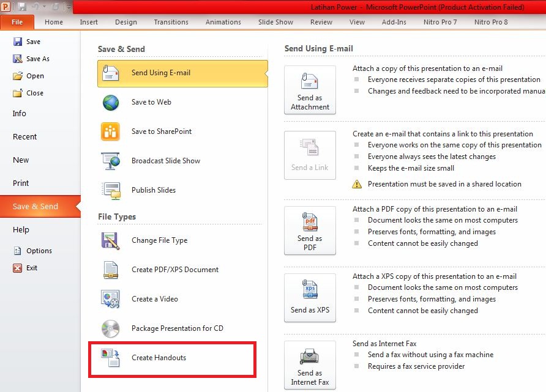The width and height of the screenshot is (546, 392).
Task: Switch to the View tab
Action: point(357,22)
